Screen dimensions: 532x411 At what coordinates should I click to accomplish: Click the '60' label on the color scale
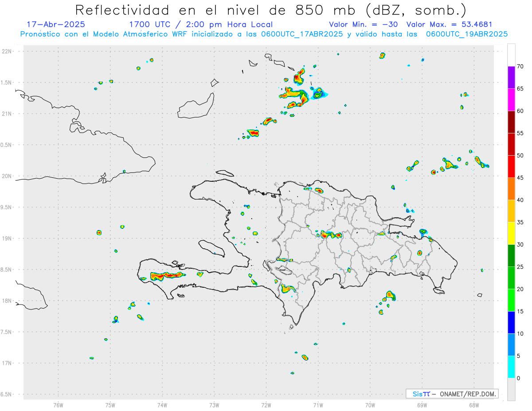(x=520, y=111)
